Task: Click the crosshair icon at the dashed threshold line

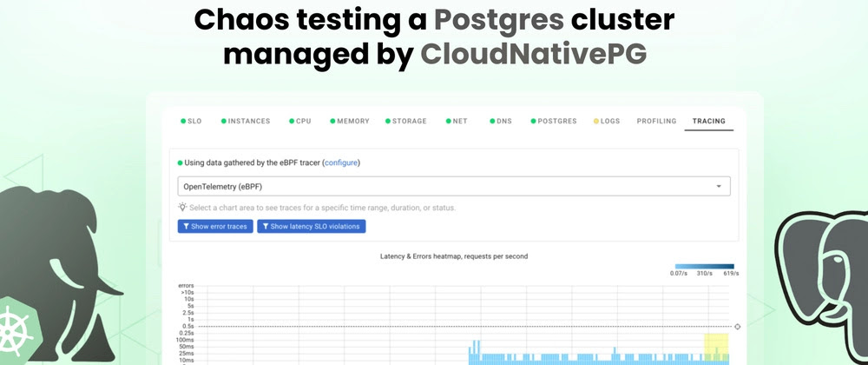Action: pos(737,327)
